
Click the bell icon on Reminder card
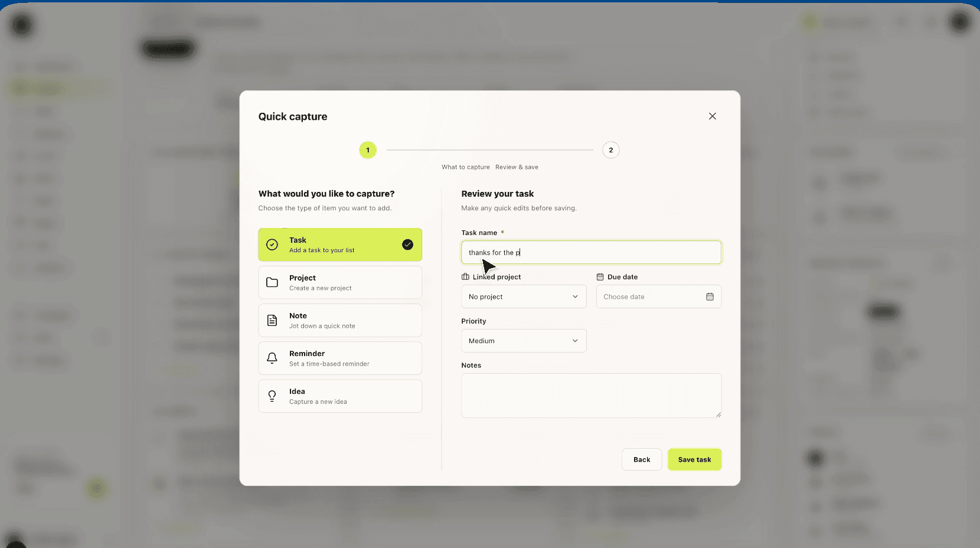(272, 358)
